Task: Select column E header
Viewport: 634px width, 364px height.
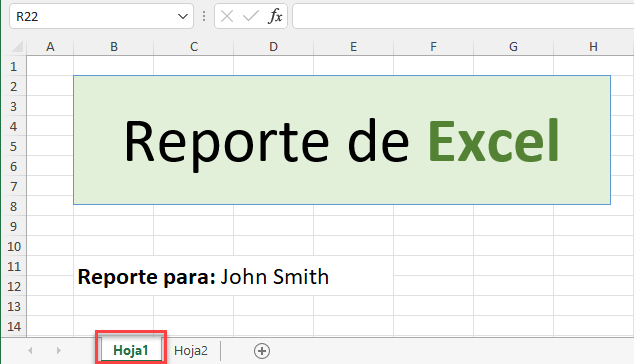Action: [x=353, y=47]
